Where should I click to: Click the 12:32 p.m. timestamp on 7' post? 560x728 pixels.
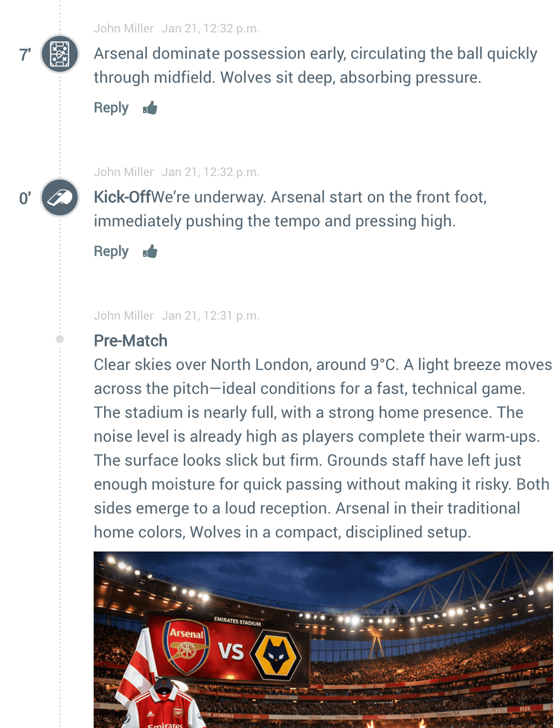pyautogui.click(x=210, y=28)
